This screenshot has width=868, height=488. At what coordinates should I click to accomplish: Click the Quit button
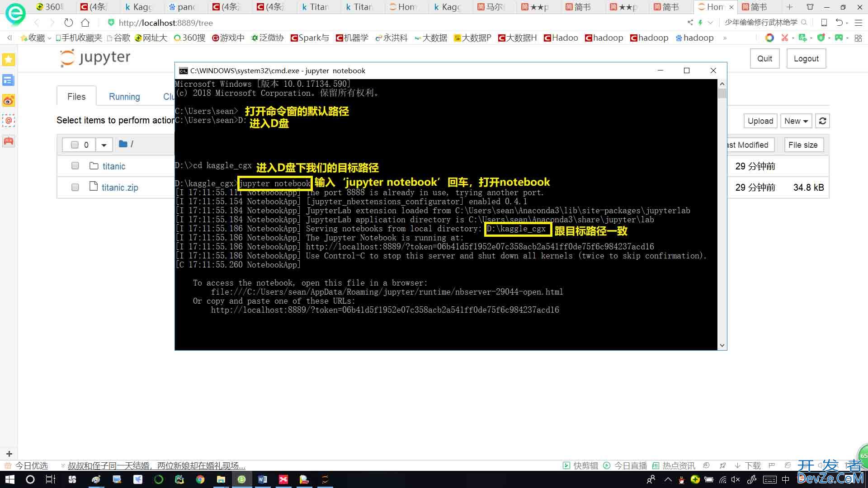tap(764, 59)
